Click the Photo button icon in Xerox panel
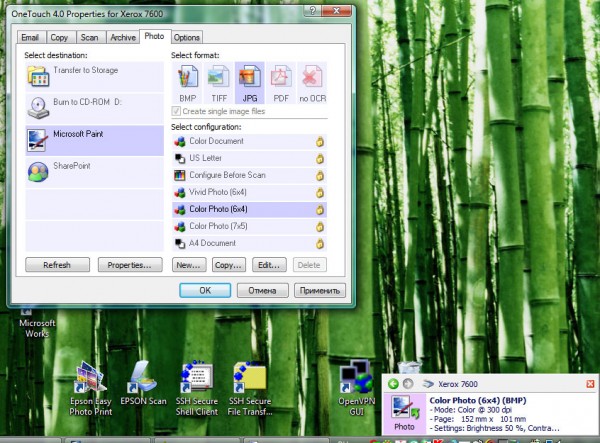The height and width of the screenshot is (443, 600). coord(404,414)
